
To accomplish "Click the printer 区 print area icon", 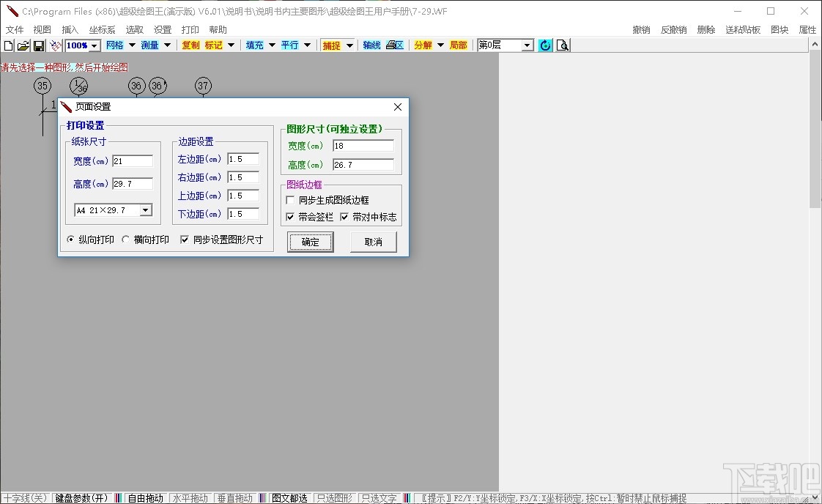I will tap(395, 45).
